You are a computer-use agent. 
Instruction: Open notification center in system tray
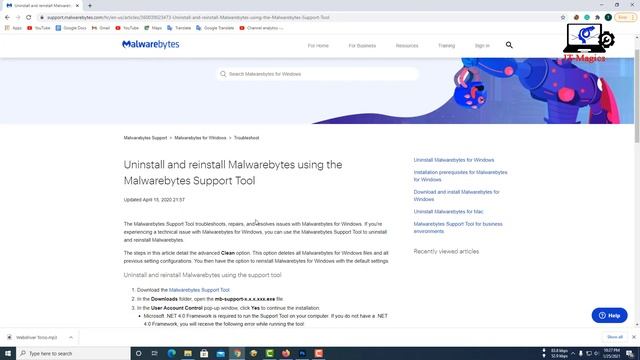[630, 353]
